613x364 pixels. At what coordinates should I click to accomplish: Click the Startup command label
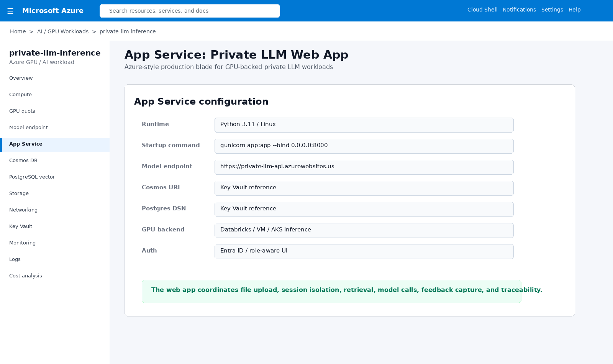tap(171, 145)
